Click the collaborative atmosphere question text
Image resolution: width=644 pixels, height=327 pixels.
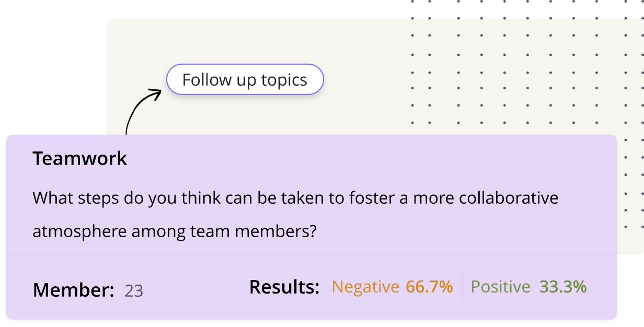295,215
